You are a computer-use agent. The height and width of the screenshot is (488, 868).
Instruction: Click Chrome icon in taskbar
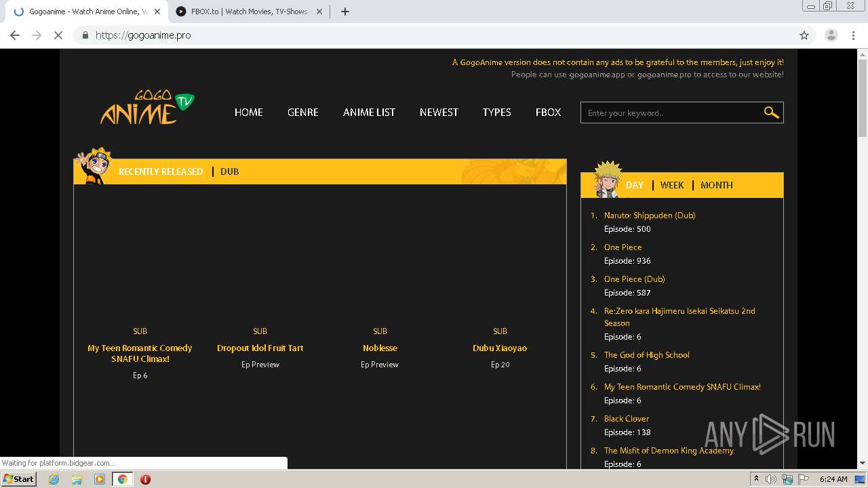tap(122, 479)
